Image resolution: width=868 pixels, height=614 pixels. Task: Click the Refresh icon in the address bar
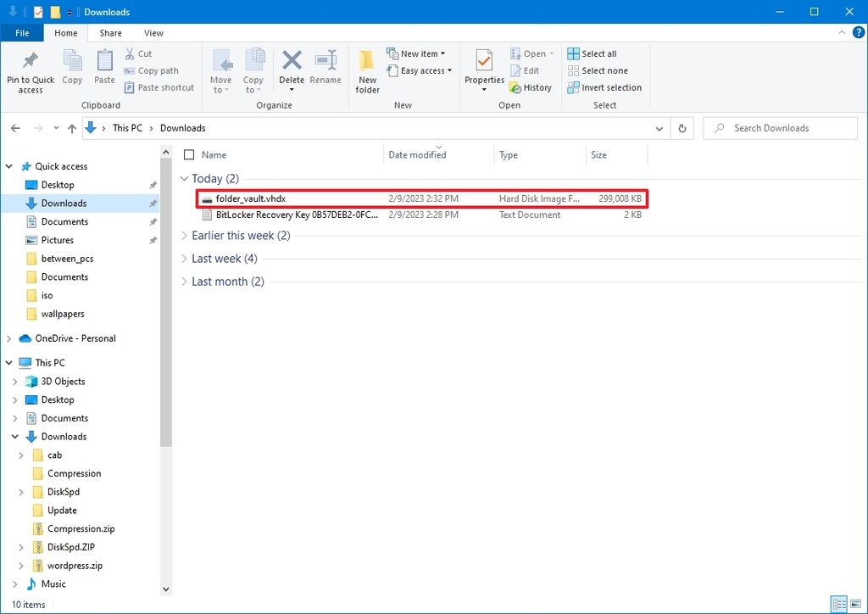click(x=684, y=127)
